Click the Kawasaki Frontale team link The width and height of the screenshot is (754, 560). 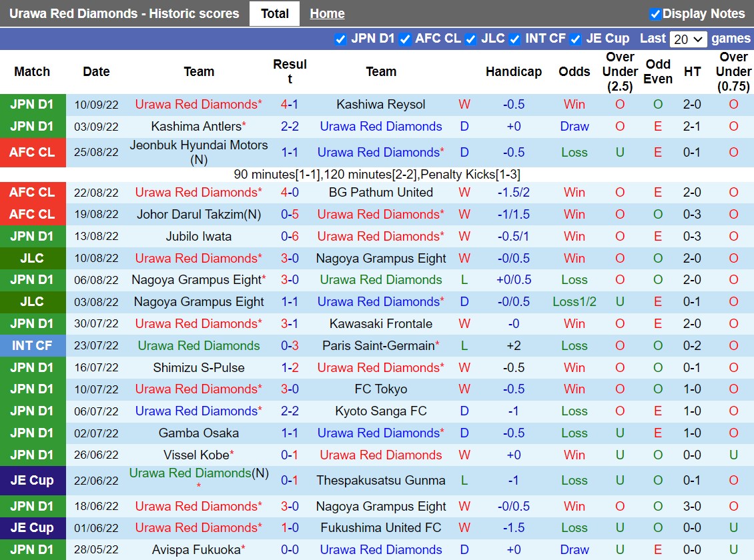pos(380,323)
